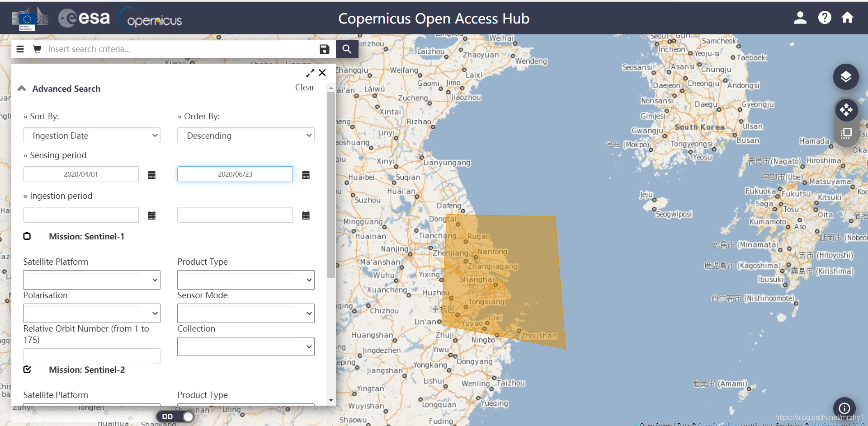Focus the Insert search criteria field
Screen dimensions: 868x426
[181, 49]
